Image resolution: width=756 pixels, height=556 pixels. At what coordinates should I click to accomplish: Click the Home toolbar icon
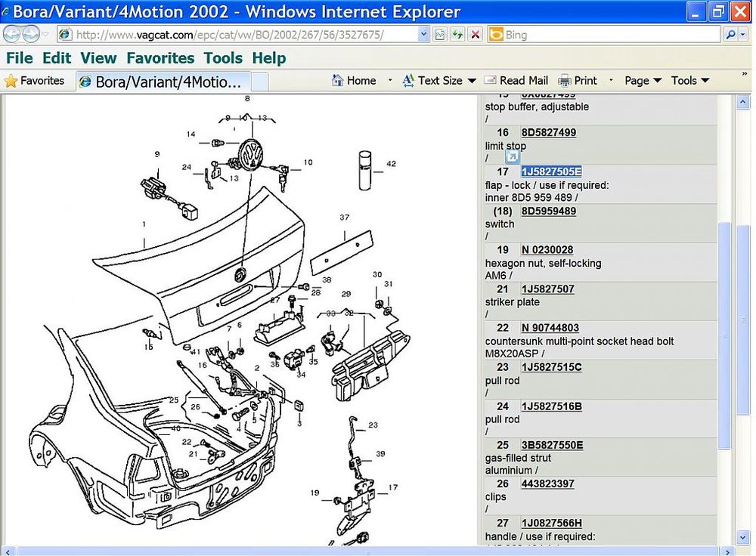click(x=354, y=81)
